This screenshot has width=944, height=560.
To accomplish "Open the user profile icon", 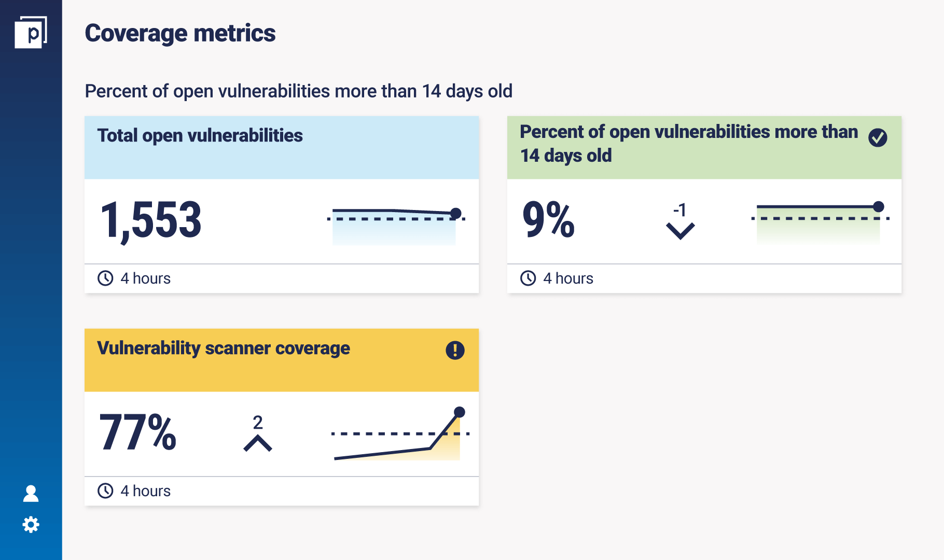I will click(x=31, y=493).
